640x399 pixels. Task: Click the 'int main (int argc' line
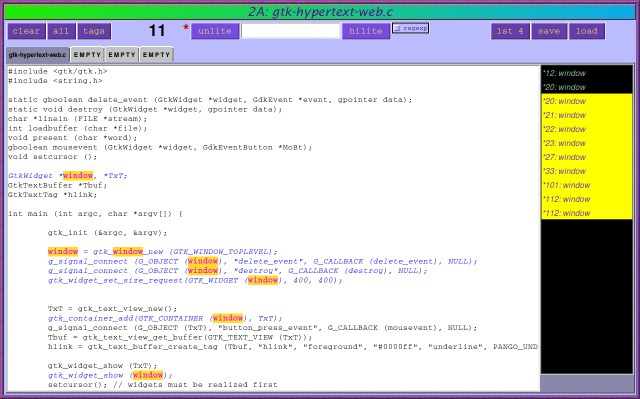click(95, 214)
